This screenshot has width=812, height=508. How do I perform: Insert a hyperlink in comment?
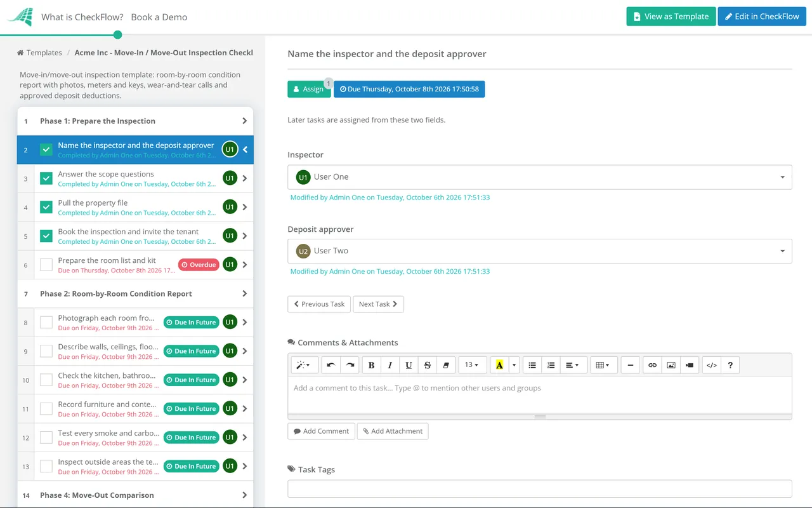652,365
